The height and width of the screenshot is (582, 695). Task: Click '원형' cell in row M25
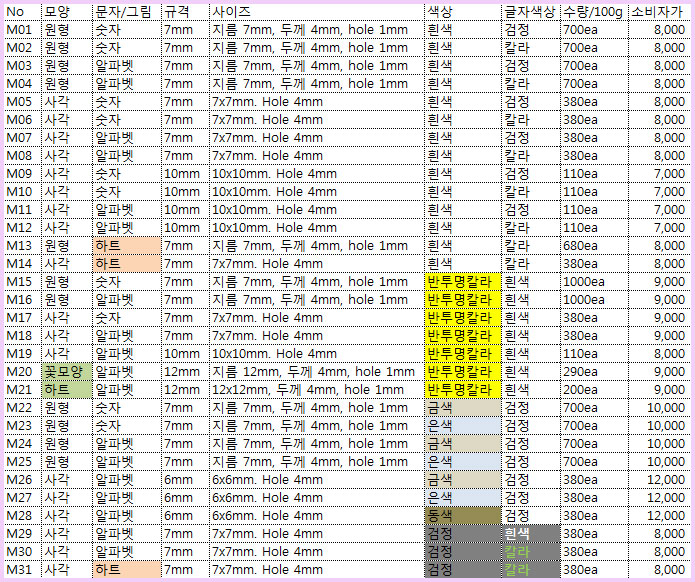pyautogui.click(x=67, y=461)
